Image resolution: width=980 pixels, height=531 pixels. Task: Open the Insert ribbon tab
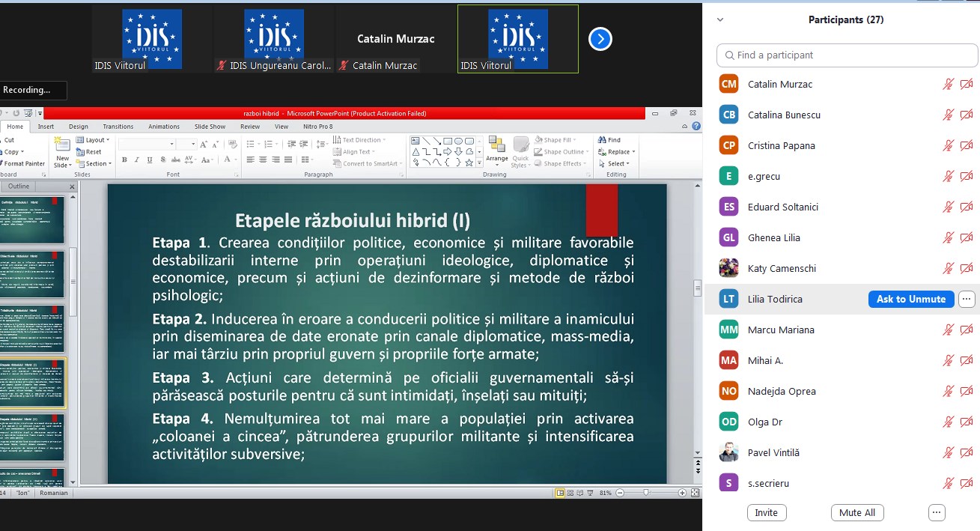click(46, 127)
